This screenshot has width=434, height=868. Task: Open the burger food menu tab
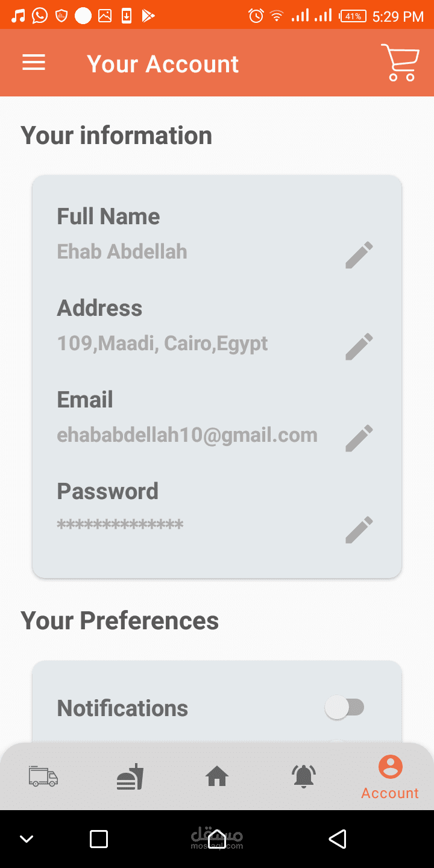coord(130,776)
